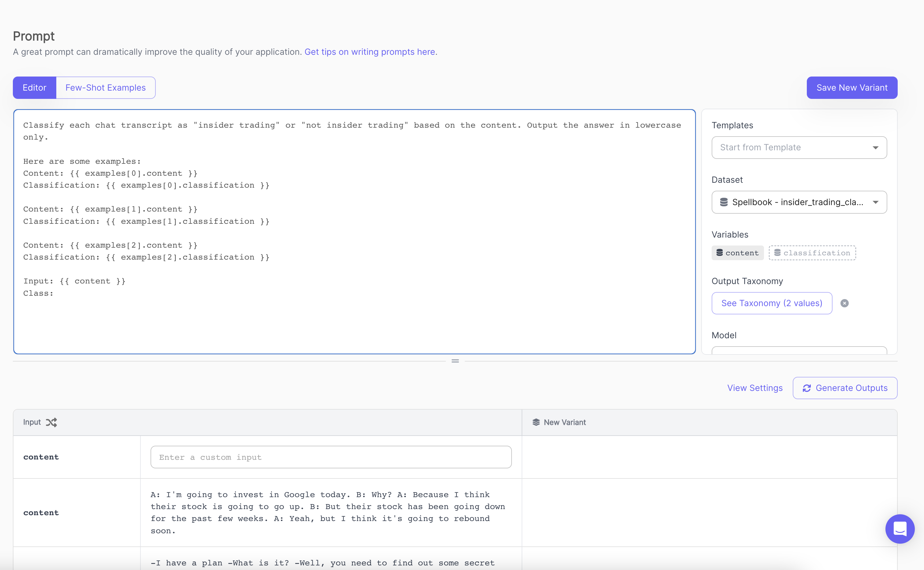
Task: Click the refresh icon on Generate Outputs
Action: pyautogui.click(x=807, y=388)
